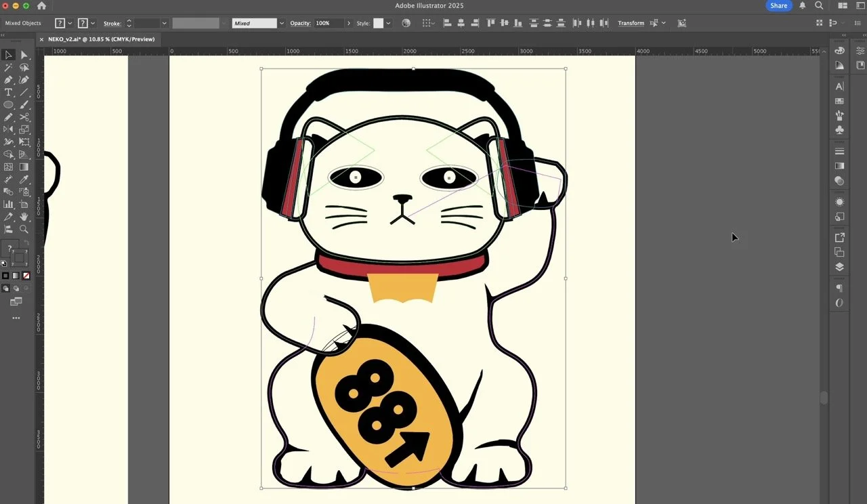Viewport: 867px width, 504px height.
Task: Select the Magic Wand tool
Action: 8,68
